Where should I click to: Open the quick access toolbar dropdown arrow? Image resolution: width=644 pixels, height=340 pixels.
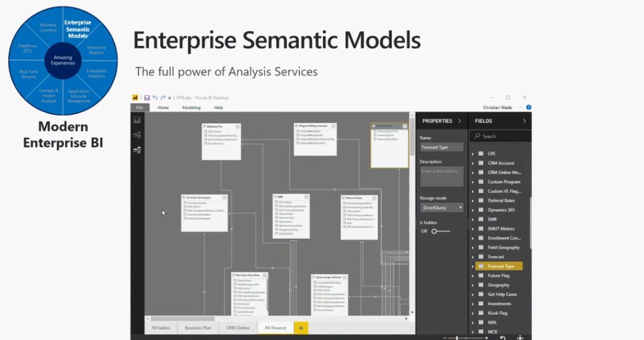(x=169, y=98)
